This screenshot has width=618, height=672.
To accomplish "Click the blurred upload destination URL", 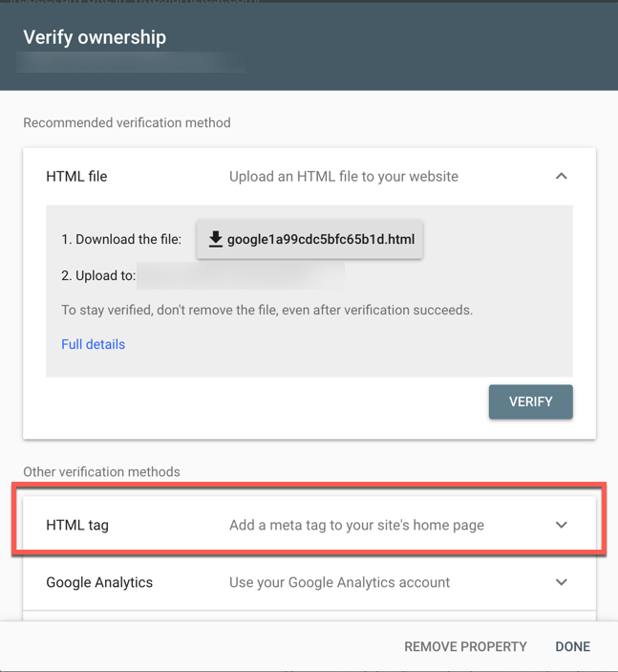I will [x=241, y=277].
